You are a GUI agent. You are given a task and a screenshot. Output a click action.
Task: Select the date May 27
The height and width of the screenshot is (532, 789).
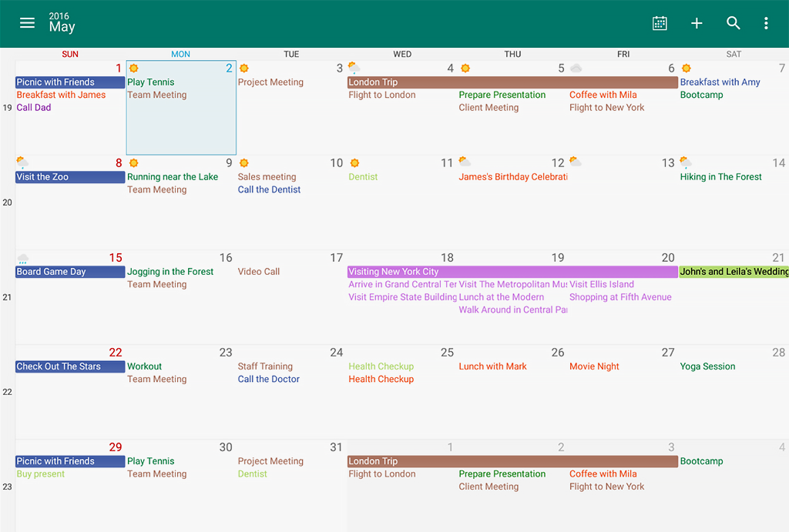point(667,353)
